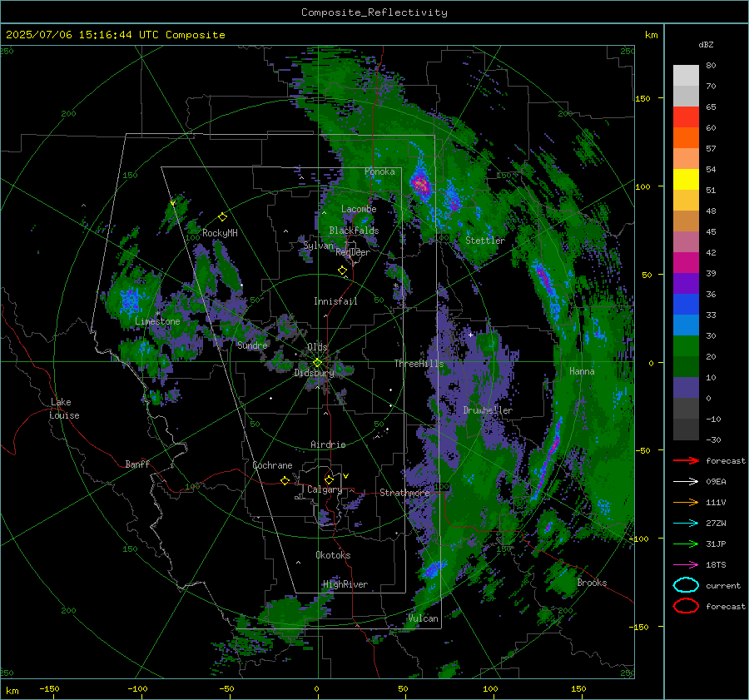Click the yellow diamond marker by RedDeer
The image size is (749, 700).
(342, 271)
